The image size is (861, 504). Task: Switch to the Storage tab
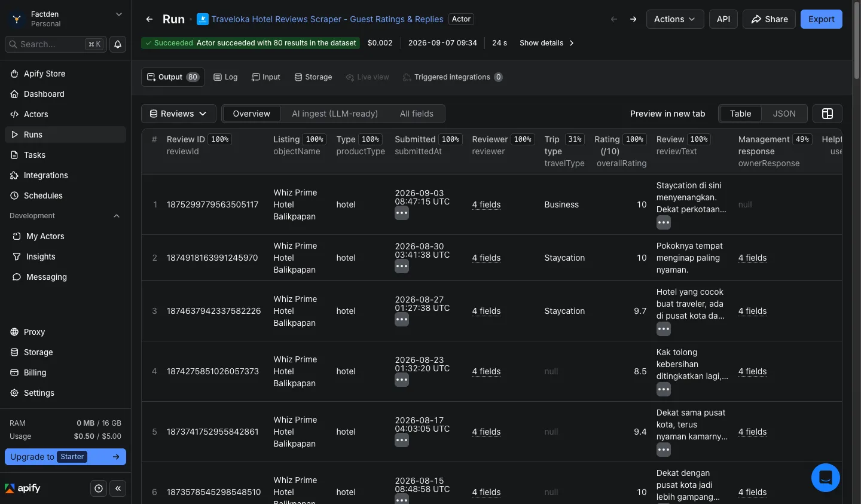(x=313, y=77)
